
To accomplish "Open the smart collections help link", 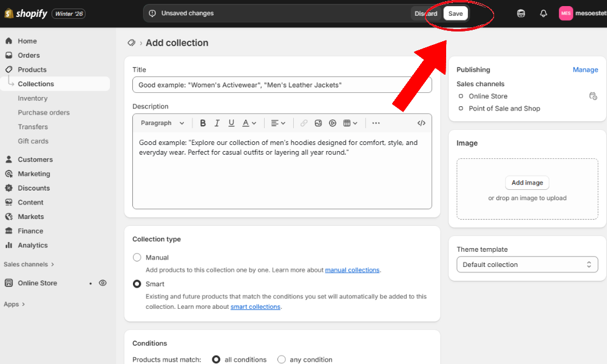I will (x=255, y=307).
